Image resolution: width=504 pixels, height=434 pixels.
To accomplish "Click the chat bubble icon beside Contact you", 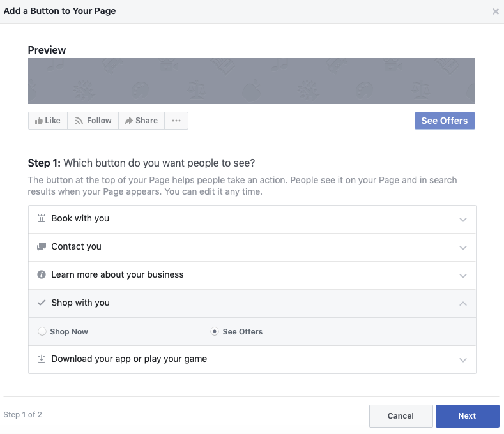I will point(42,246).
